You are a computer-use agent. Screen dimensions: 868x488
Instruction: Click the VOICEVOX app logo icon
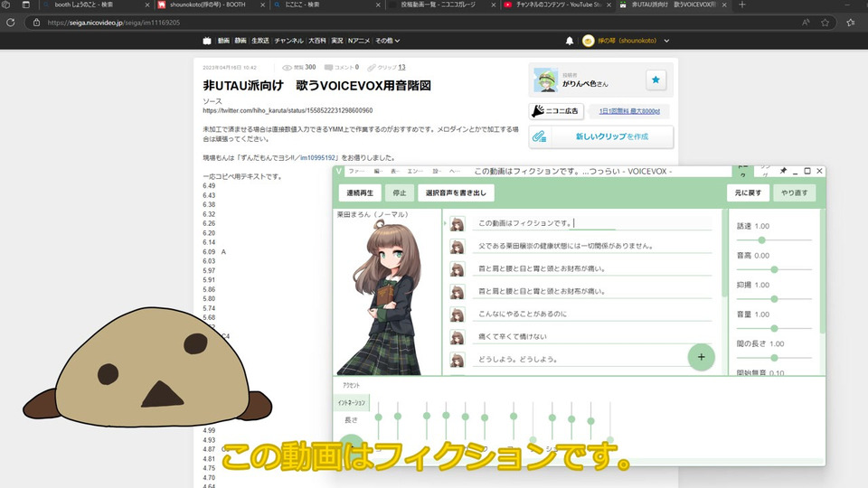339,171
